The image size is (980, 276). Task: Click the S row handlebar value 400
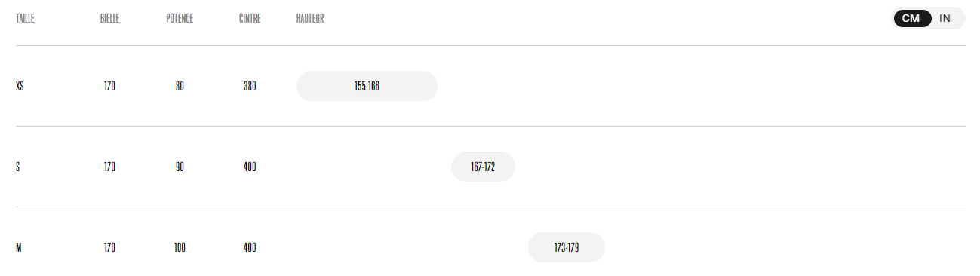tap(250, 167)
